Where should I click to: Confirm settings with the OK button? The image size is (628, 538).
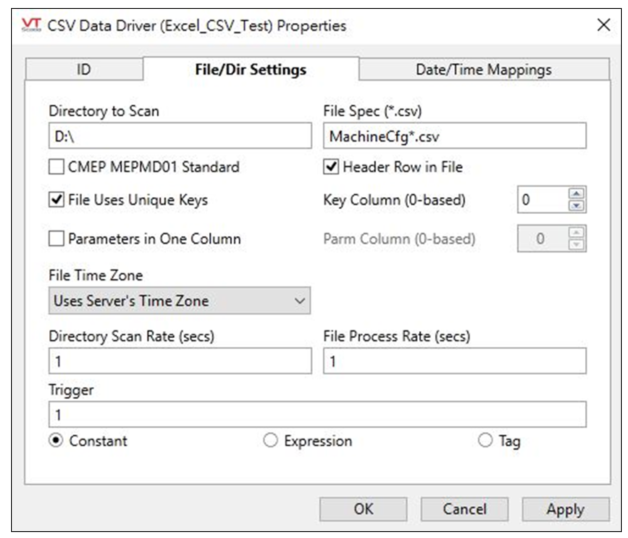pyautogui.click(x=363, y=509)
